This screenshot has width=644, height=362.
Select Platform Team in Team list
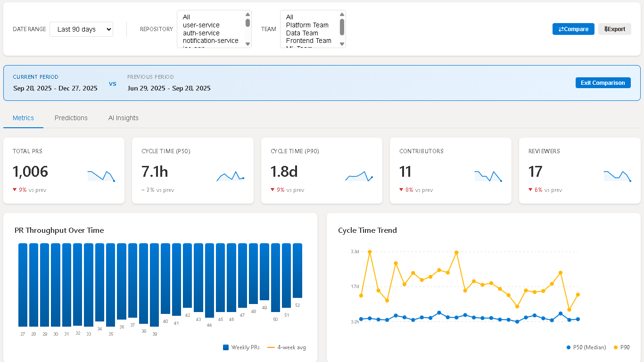[x=307, y=25]
